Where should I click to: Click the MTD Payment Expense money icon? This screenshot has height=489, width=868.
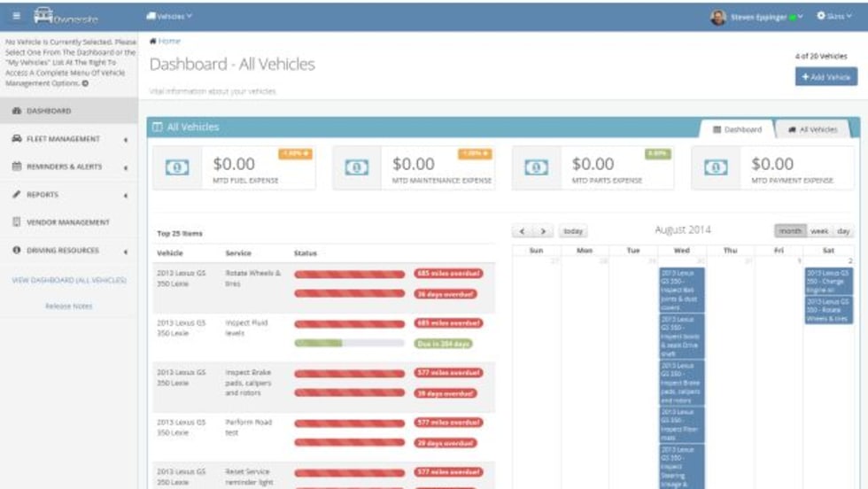[x=716, y=167]
